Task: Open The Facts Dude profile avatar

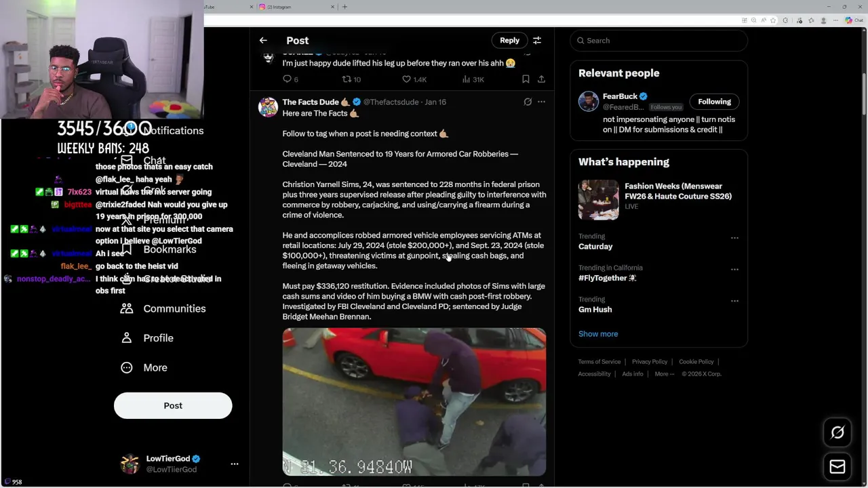Action: 268,107
